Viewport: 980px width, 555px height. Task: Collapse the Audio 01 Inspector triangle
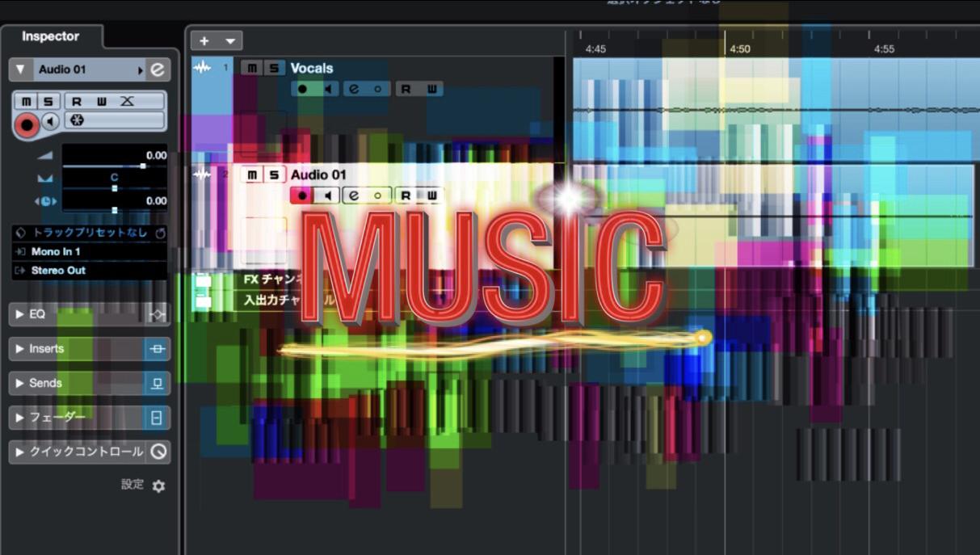point(20,69)
